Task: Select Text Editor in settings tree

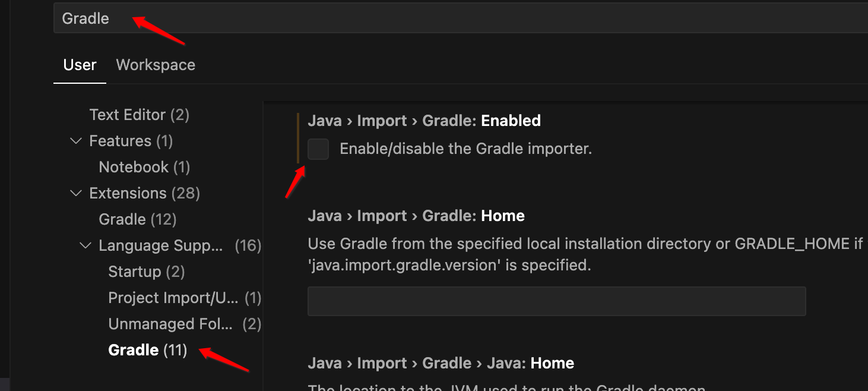Action: pyautogui.click(x=139, y=115)
